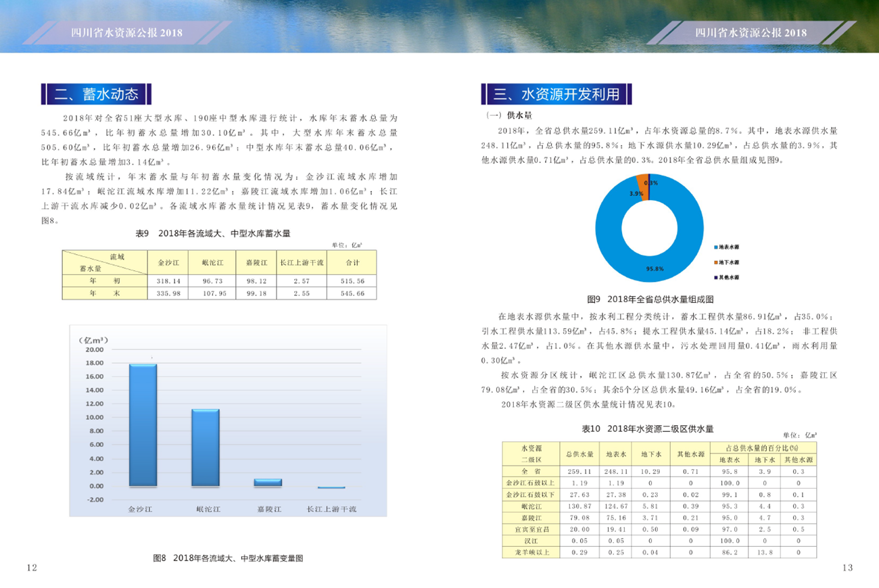
Task: Click the 金沙江石鼓以上 row label
Action: 531,483
